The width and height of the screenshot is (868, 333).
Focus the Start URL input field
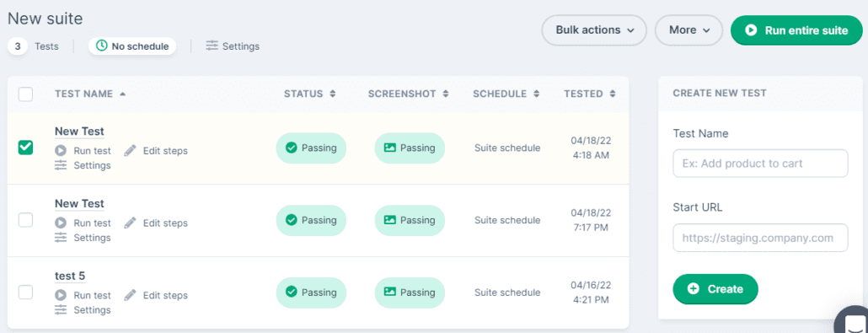(x=760, y=238)
